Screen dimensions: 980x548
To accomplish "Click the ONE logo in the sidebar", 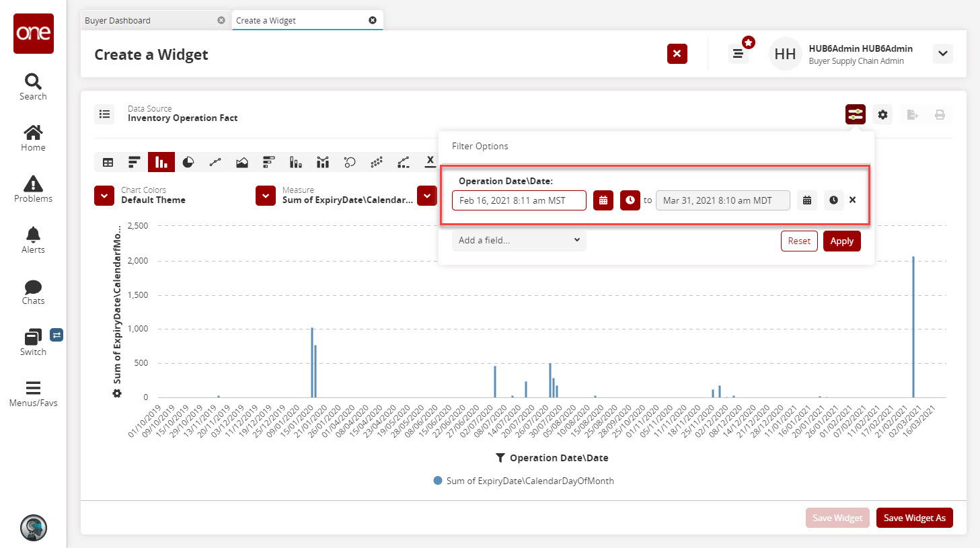I will (34, 33).
